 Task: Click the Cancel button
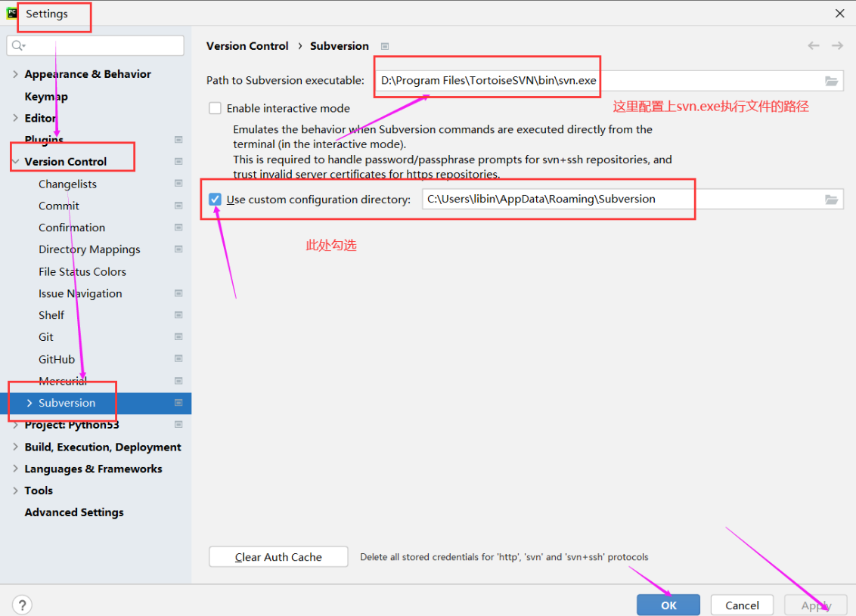(742, 605)
